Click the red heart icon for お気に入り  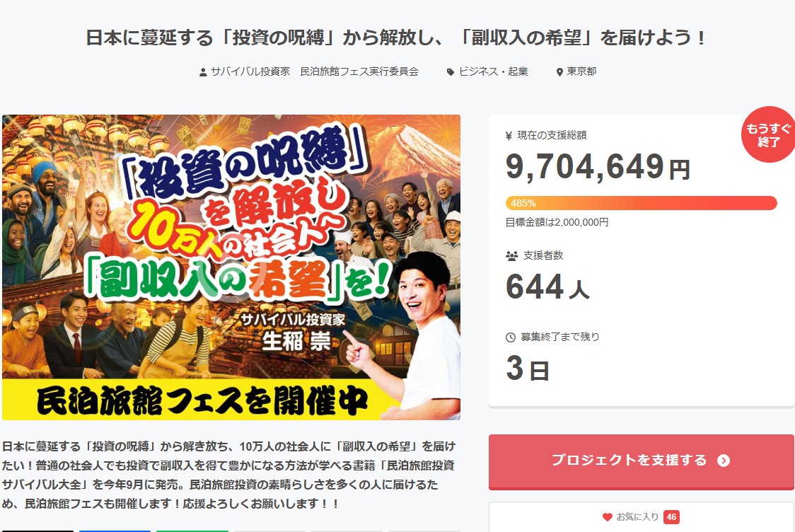[x=608, y=516]
